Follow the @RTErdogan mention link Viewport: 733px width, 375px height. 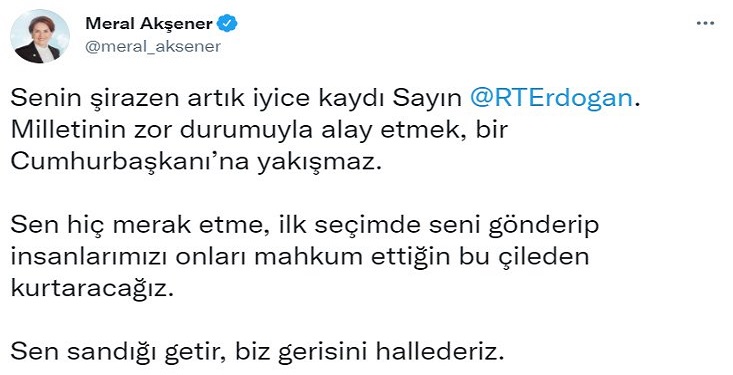tap(551, 99)
